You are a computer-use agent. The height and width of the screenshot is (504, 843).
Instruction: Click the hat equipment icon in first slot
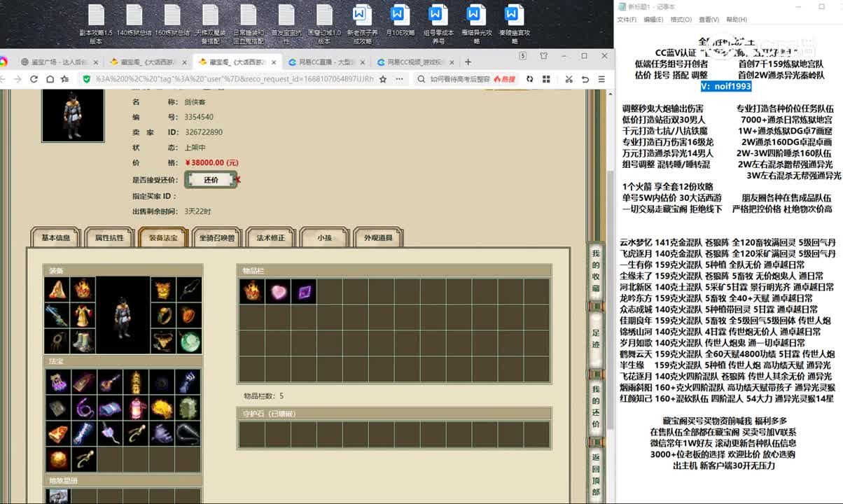click(57, 289)
